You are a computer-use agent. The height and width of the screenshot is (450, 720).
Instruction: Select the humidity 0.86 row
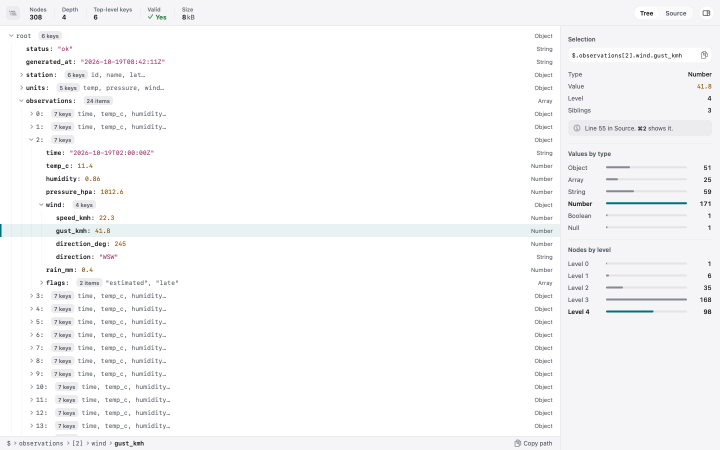pyautogui.click(x=280, y=179)
